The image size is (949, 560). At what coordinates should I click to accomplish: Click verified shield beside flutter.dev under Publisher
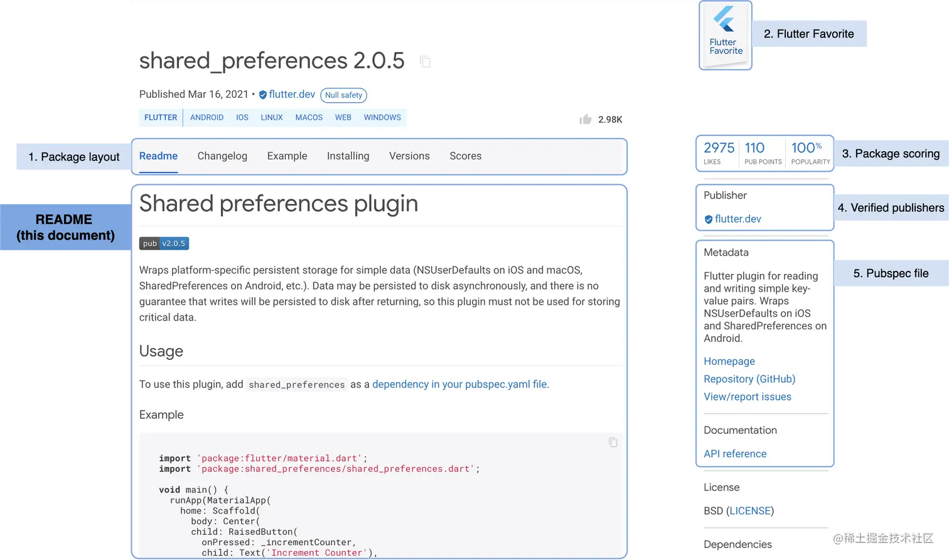(x=708, y=219)
